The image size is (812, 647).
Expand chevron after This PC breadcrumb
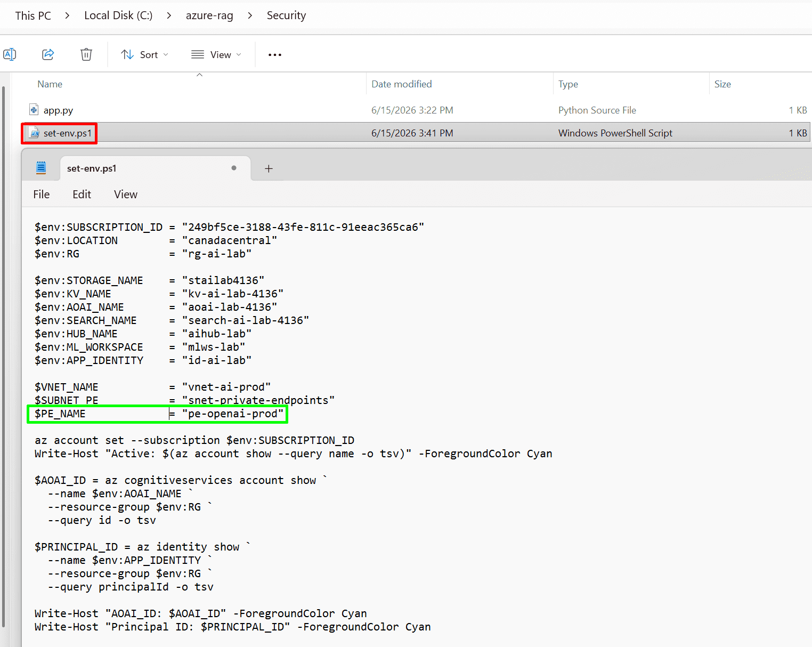(x=67, y=15)
